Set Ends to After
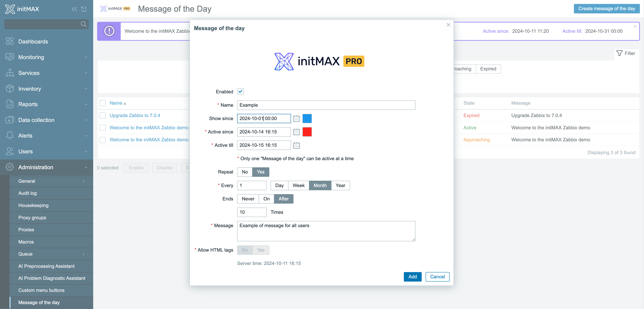This screenshot has height=309, width=644. [284, 199]
